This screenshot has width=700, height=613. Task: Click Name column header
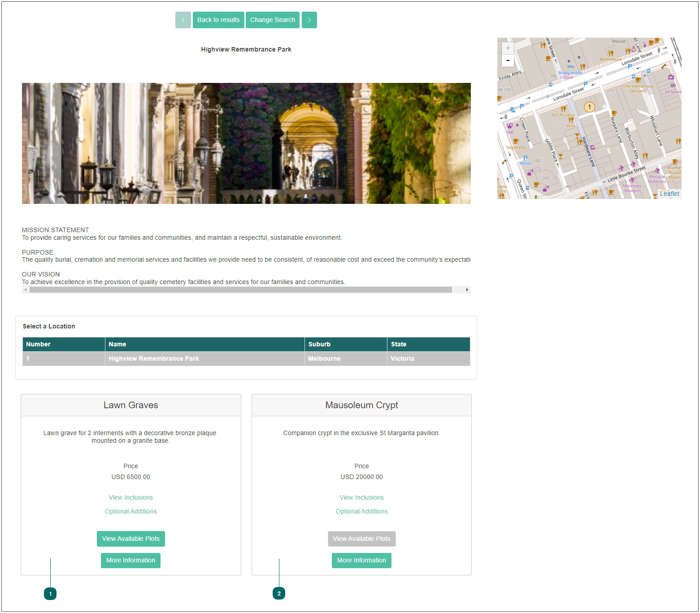[x=205, y=344]
